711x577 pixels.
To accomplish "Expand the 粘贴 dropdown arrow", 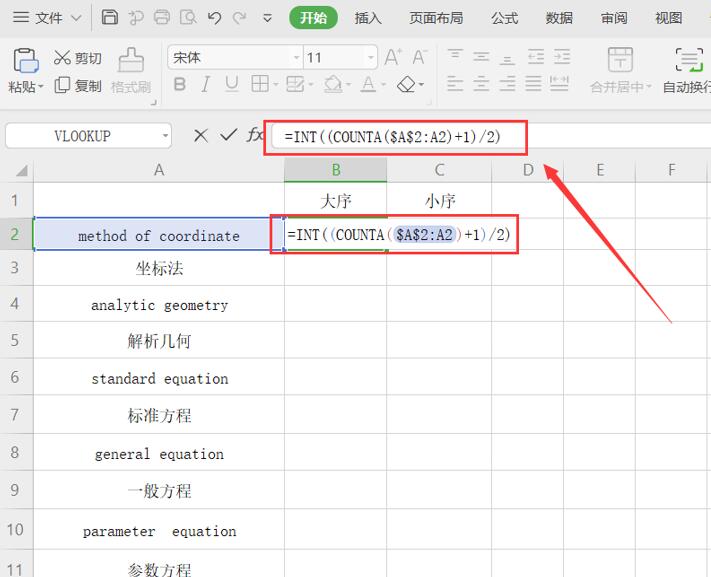I will [41, 86].
